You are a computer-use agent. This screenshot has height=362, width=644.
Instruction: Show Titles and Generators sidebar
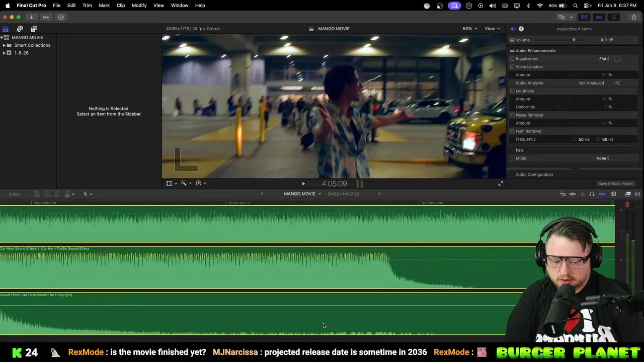(34, 29)
